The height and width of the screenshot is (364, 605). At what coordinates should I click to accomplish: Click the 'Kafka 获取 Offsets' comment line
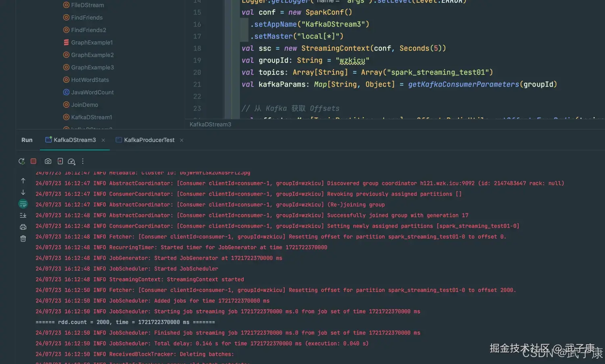pyautogui.click(x=290, y=108)
